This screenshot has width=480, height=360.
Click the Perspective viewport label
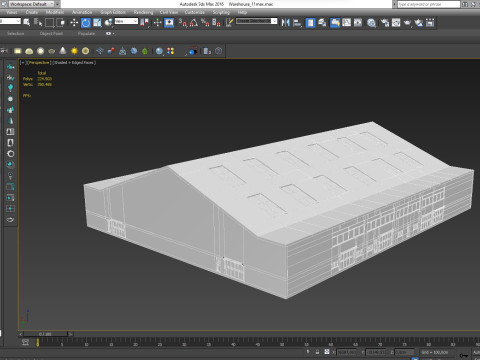[x=39, y=63]
